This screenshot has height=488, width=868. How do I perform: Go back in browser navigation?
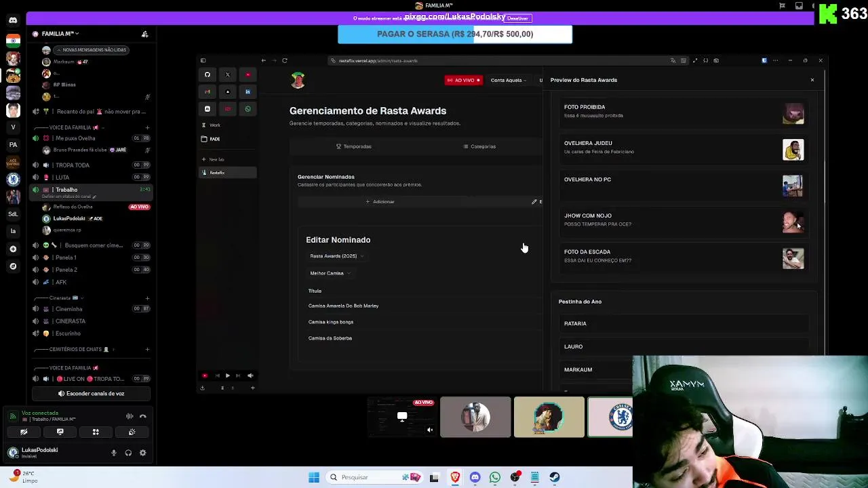pyautogui.click(x=264, y=60)
